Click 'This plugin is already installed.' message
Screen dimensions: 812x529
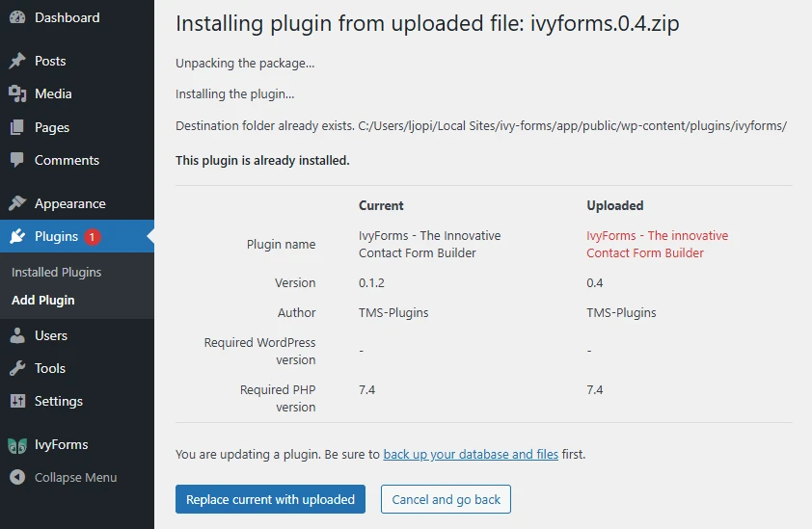(x=262, y=161)
